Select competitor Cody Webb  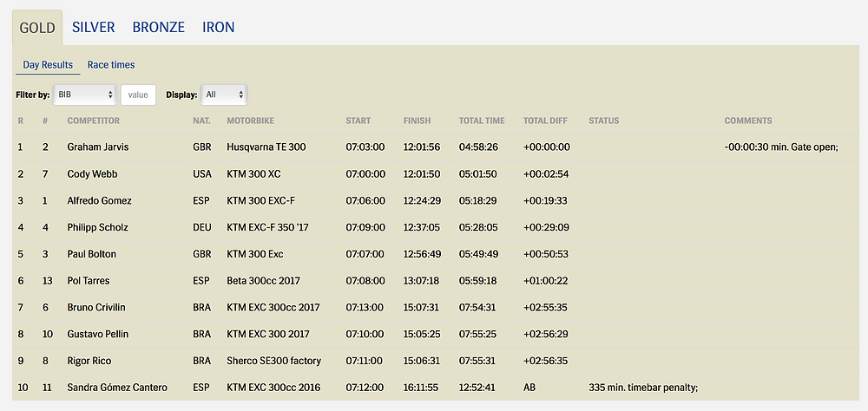pyautogui.click(x=92, y=173)
